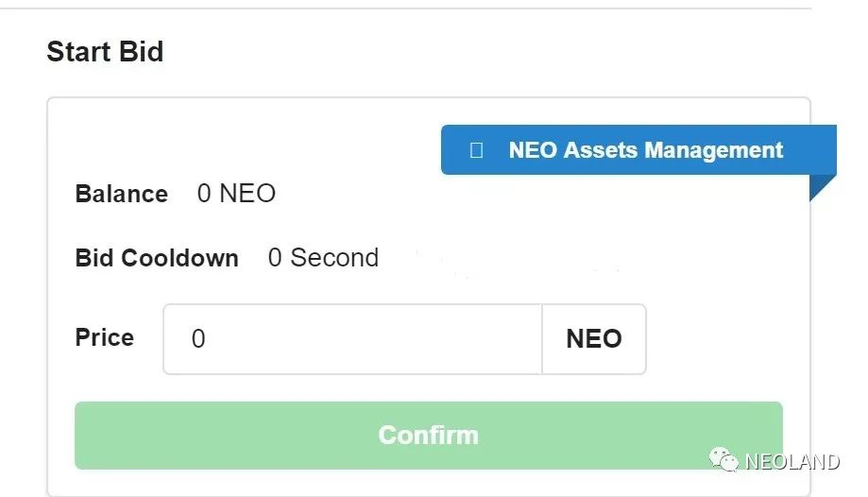Viewport: 868px width, 497px height.
Task: Click the NEOLAND watermark text
Action: pyautogui.click(x=792, y=461)
